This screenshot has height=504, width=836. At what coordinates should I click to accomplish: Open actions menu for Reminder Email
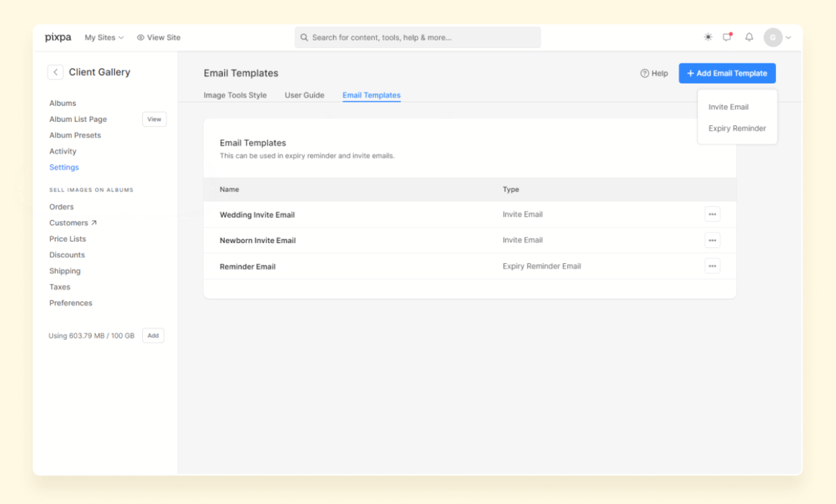(712, 265)
